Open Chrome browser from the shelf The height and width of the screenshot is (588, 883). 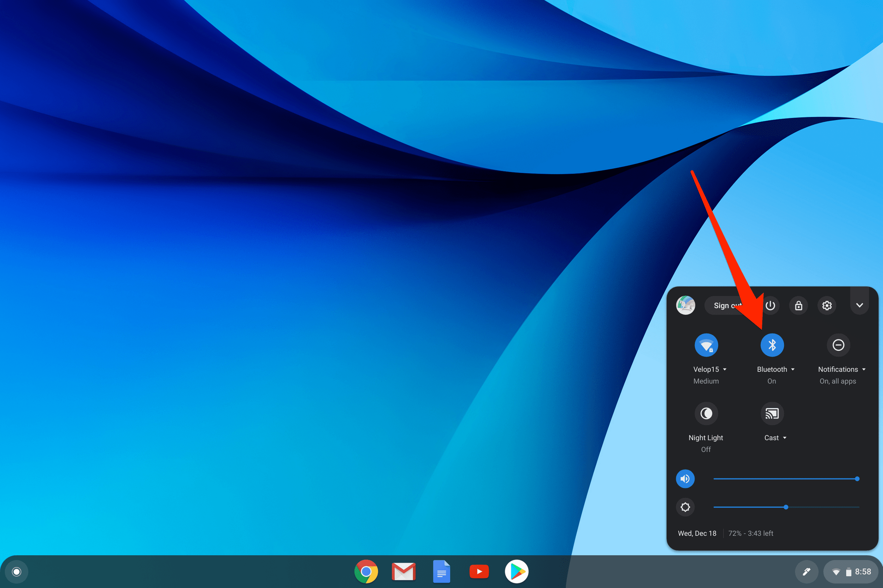366,571
